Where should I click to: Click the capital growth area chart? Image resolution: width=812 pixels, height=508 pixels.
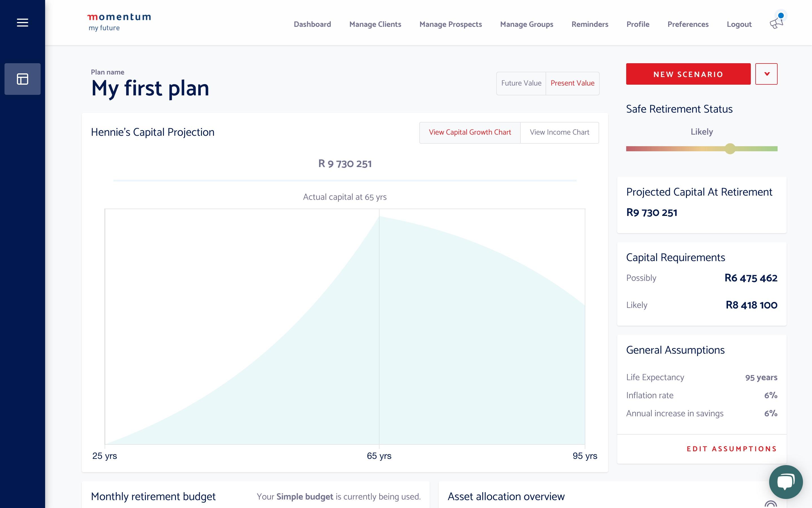tap(345, 327)
